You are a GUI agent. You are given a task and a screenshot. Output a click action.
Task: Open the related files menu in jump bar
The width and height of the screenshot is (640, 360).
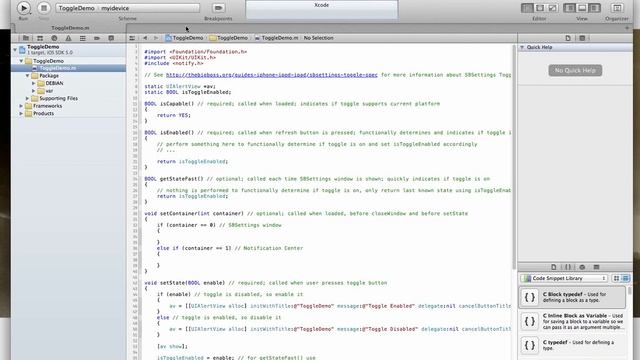tap(132, 38)
